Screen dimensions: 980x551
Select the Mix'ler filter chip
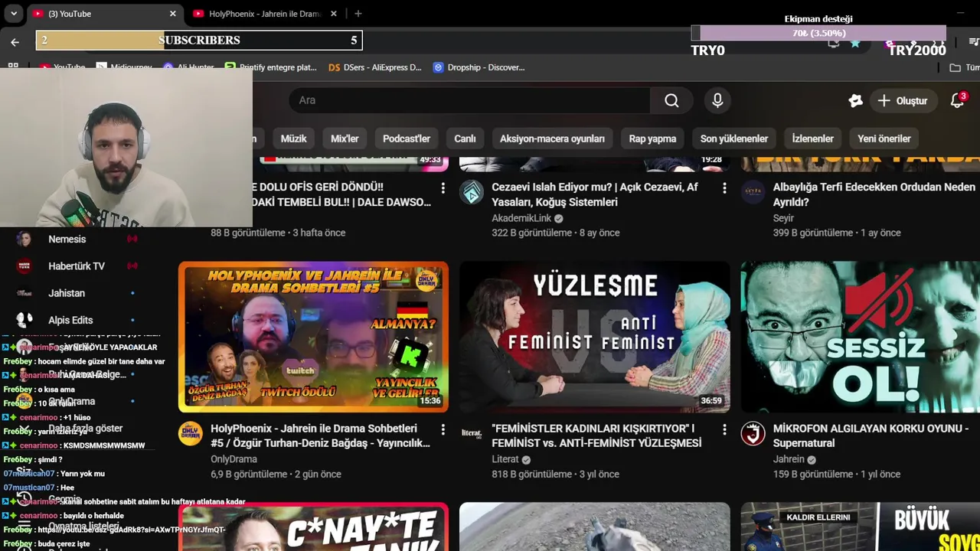click(x=345, y=139)
